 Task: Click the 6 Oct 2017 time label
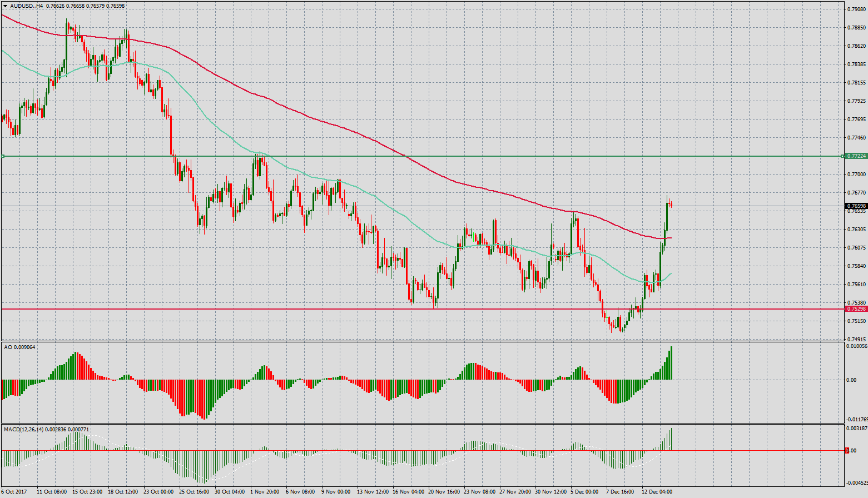pyautogui.click(x=13, y=492)
